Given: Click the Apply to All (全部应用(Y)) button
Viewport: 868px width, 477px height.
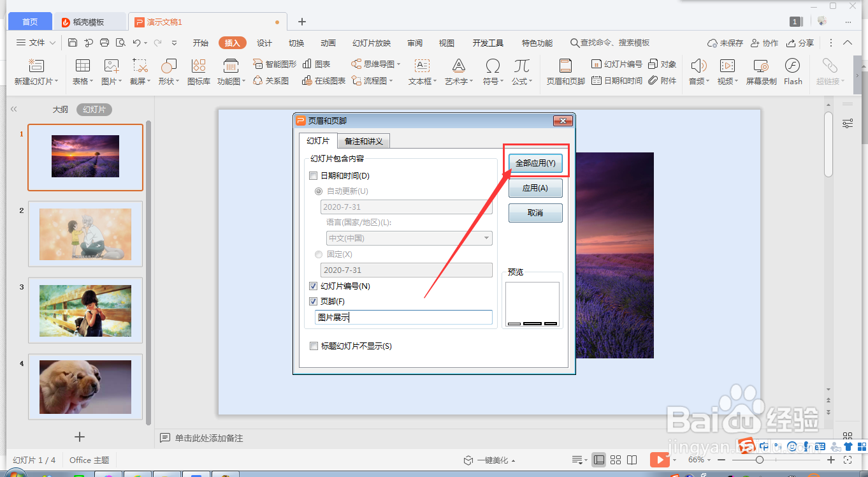Looking at the screenshot, I should pos(535,163).
